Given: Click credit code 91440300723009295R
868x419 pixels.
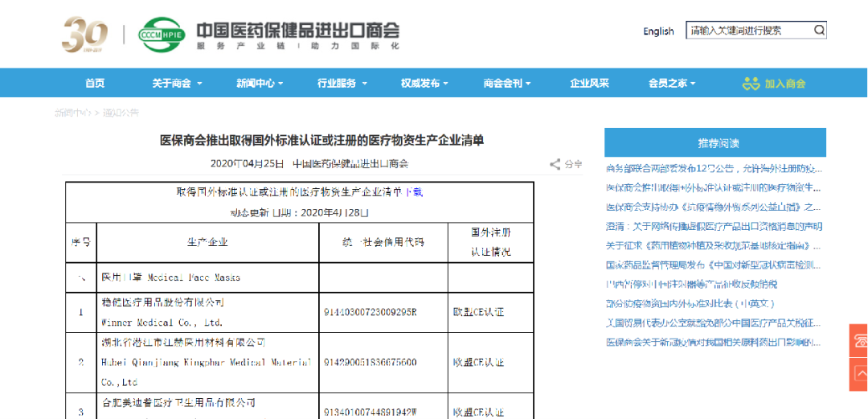Looking at the screenshot, I should tap(371, 312).
